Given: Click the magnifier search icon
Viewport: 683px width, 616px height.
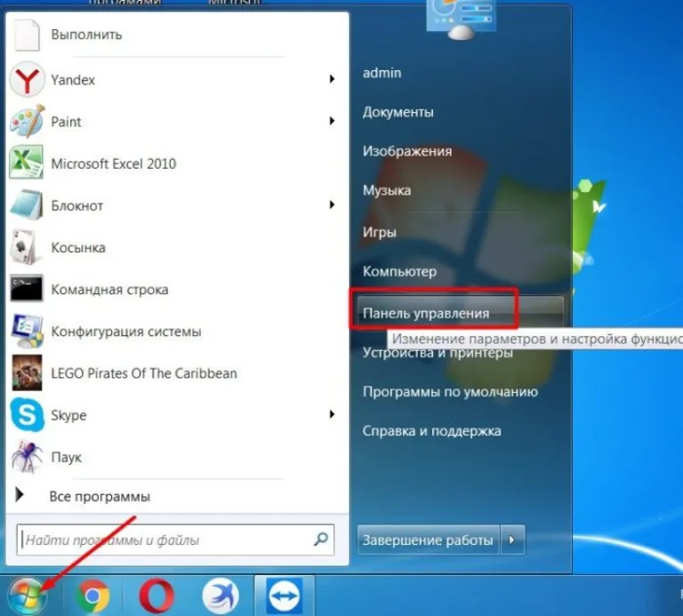Looking at the screenshot, I should pos(321,540).
